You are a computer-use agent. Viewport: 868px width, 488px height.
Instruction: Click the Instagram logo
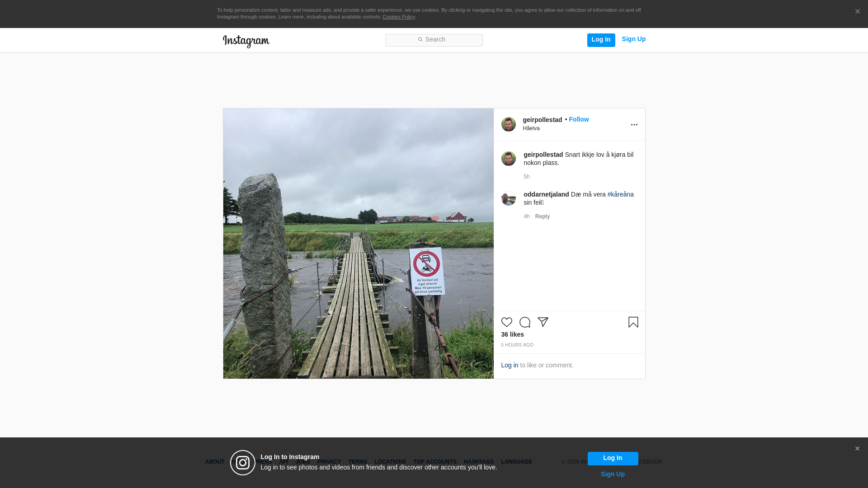pos(246,41)
